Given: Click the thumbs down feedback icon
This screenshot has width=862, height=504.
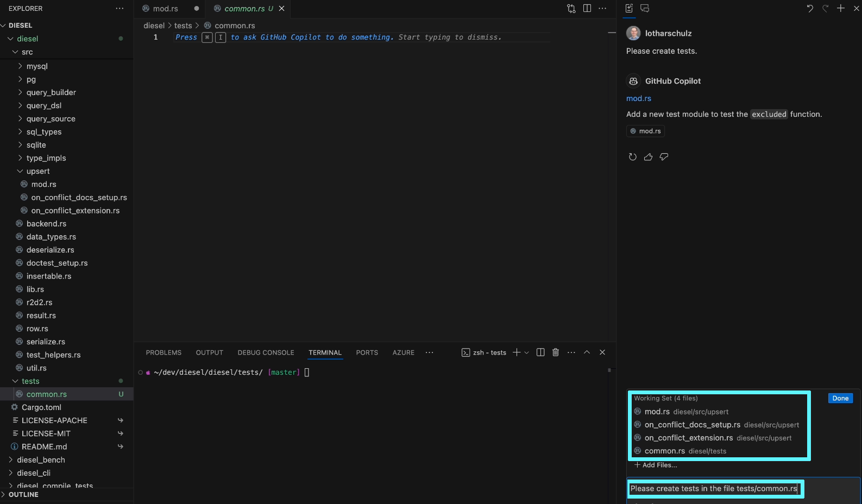Looking at the screenshot, I should pyautogui.click(x=664, y=157).
